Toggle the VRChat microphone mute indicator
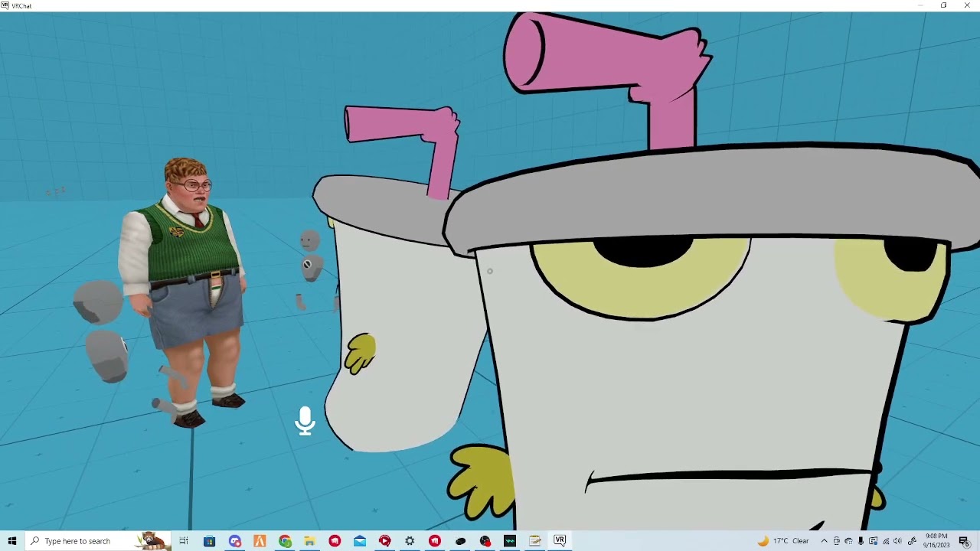Viewport: 980px width, 551px height. pyautogui.click(x=305, y=421)
